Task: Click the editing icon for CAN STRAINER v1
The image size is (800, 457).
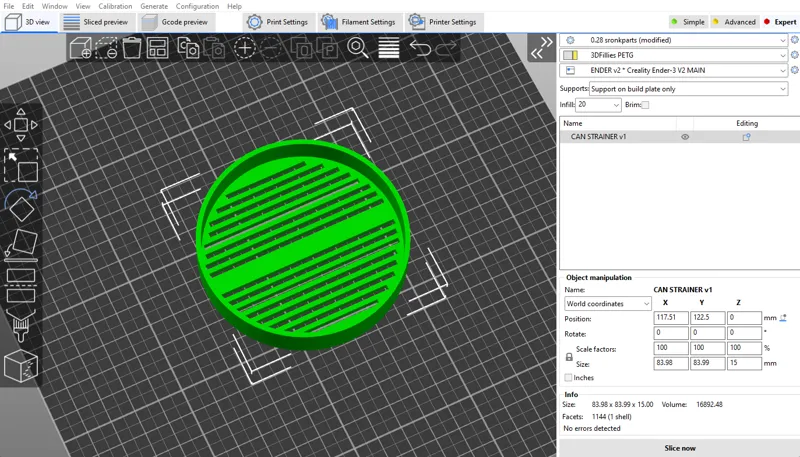Action: [746, 137]
